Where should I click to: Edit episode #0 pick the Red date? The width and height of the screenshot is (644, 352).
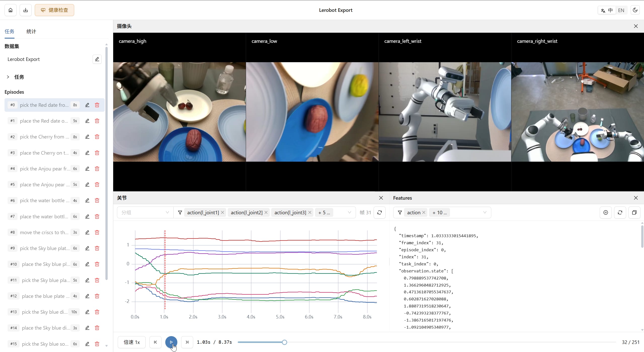[x=87, y=105]
